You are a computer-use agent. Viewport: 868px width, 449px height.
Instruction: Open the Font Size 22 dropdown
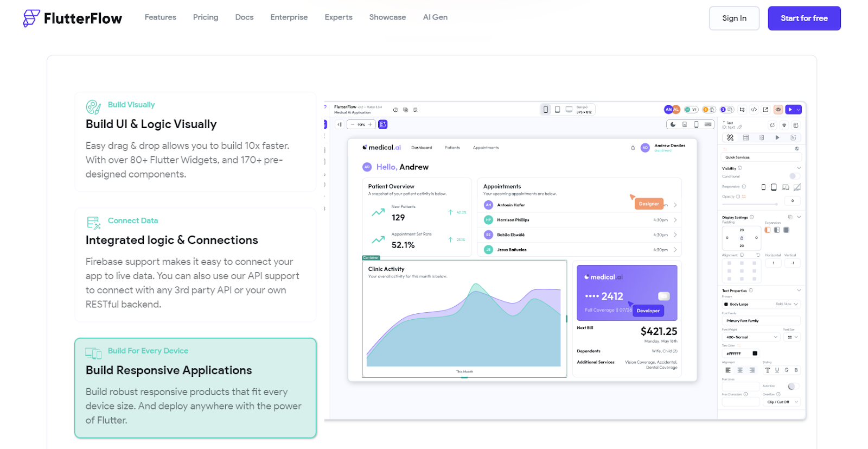792,337
